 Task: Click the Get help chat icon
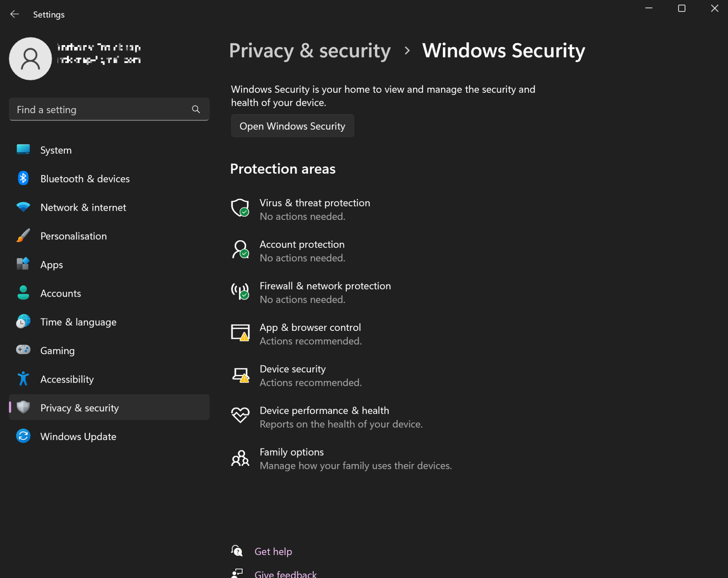(x=237, y=551)
